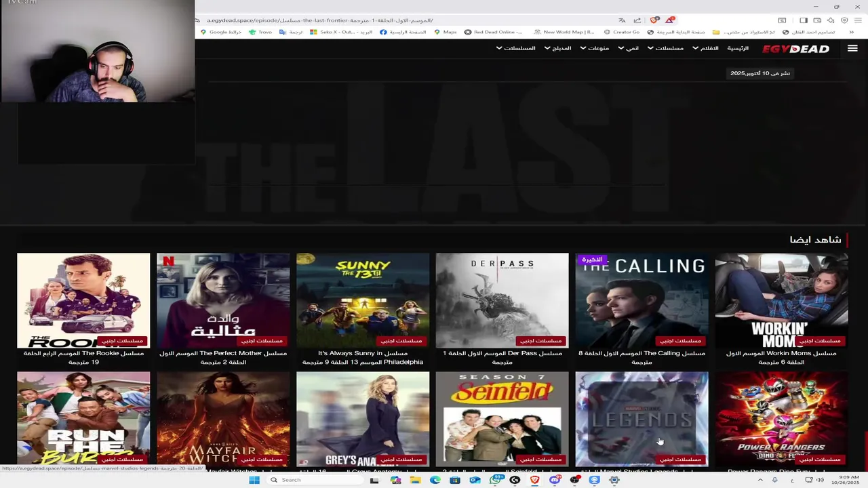Open Google خرائط bookmark

coord(220,32)
